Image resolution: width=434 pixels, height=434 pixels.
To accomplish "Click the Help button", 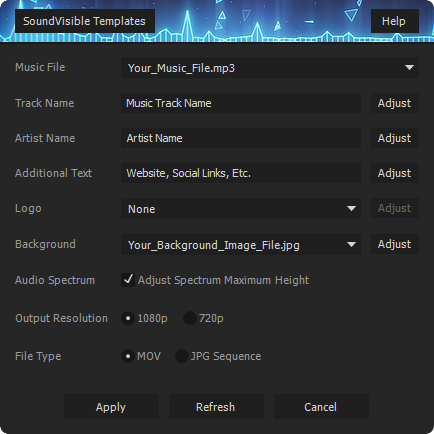I will tap(395, 21).
